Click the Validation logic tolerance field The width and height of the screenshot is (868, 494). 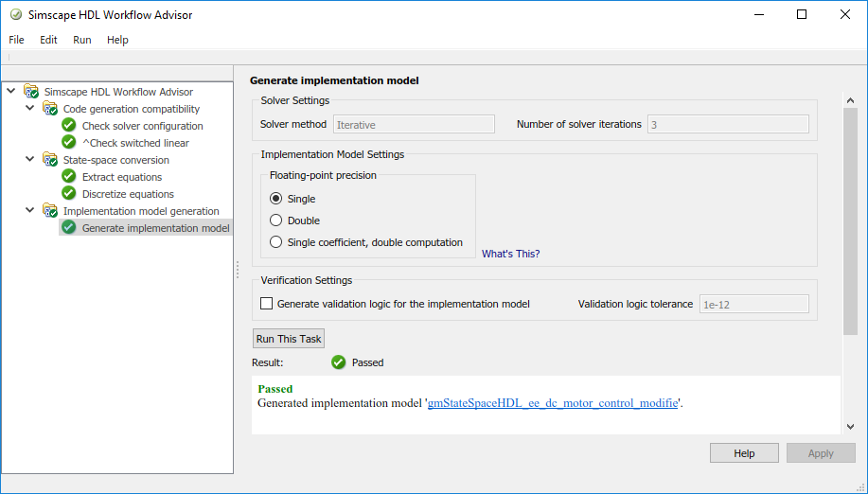click(x=753, y=304)
